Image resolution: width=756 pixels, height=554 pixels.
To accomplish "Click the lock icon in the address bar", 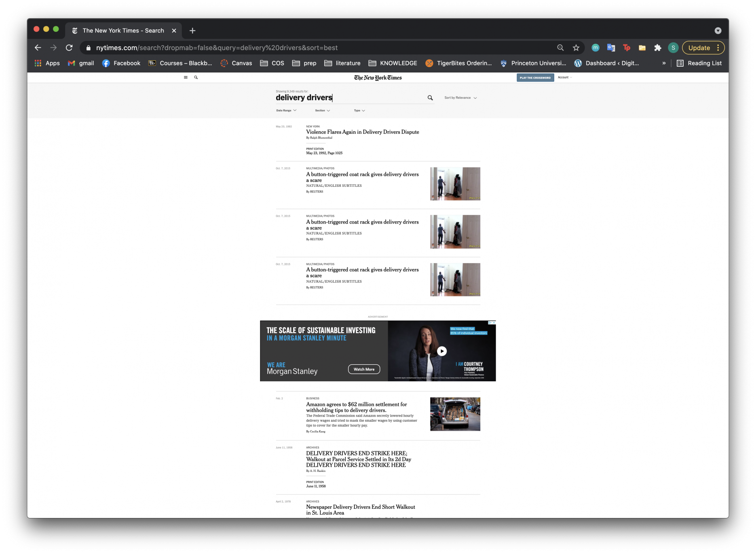I will coord(88,48).
